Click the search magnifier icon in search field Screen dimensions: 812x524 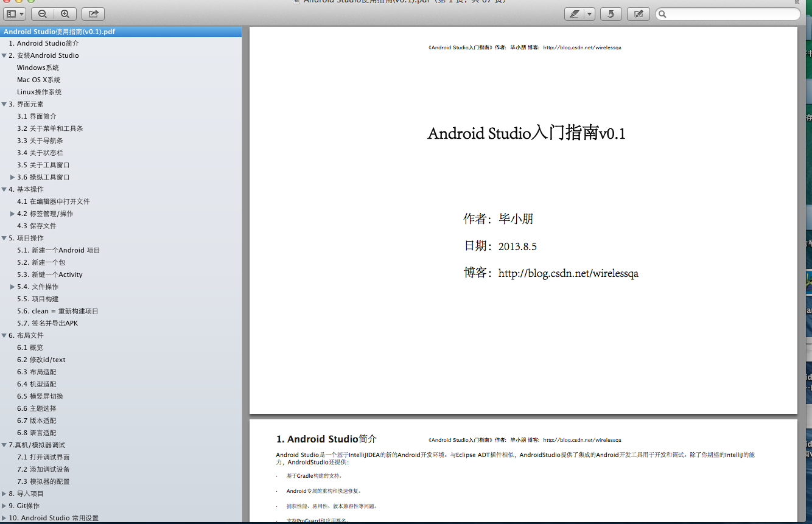pos(663,13)
